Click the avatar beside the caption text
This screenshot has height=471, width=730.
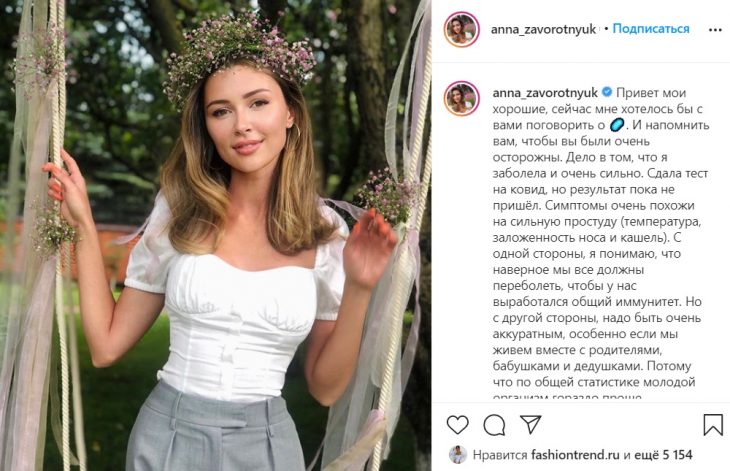click(x=461, y=98)
